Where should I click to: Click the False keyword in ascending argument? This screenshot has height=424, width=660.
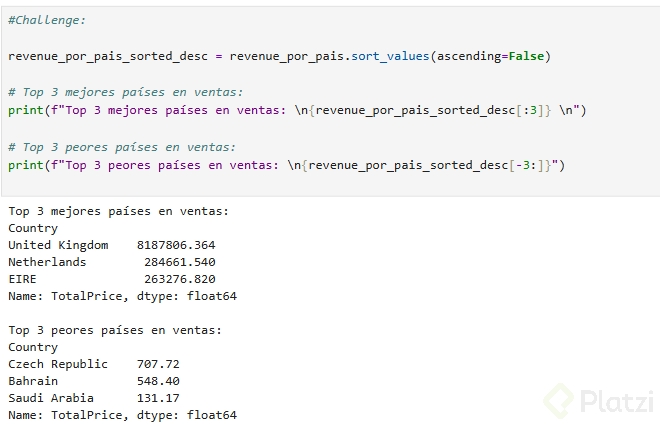[x=527, y=56]
